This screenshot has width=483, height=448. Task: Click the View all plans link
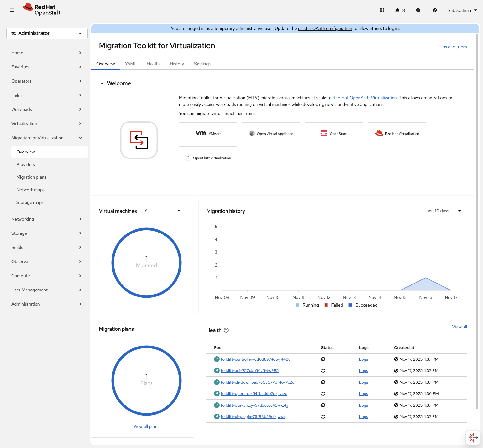tap(146, 426)
